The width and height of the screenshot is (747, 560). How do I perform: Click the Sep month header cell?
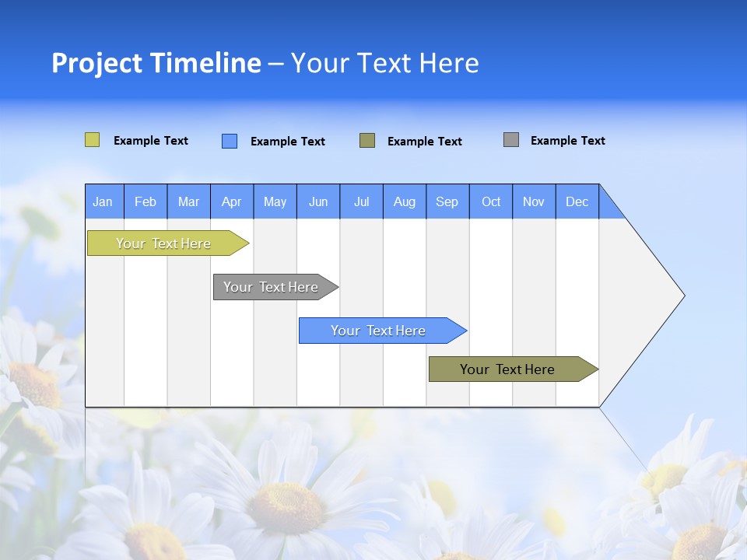click(x=447, y=201)
